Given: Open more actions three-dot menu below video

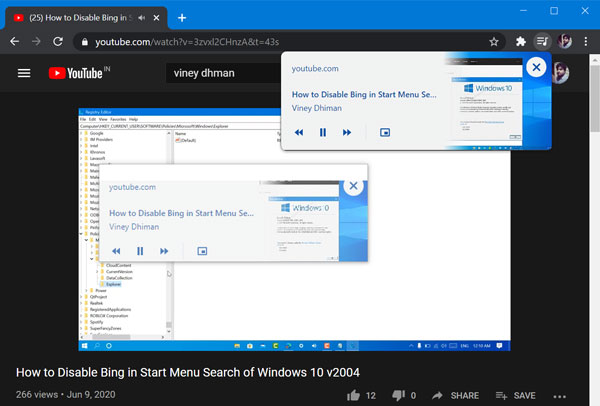Looking at the screenshot, I should point(559,396).
